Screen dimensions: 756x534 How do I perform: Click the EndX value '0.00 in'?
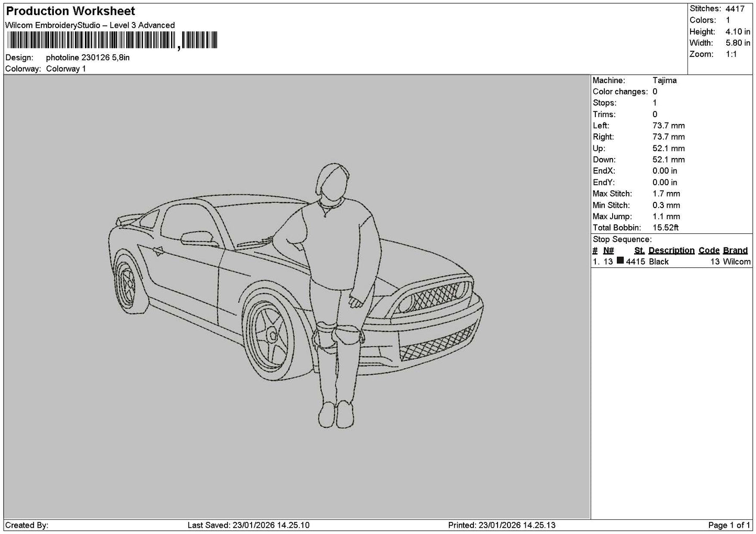pyautogui.click(x=665, y=171)
